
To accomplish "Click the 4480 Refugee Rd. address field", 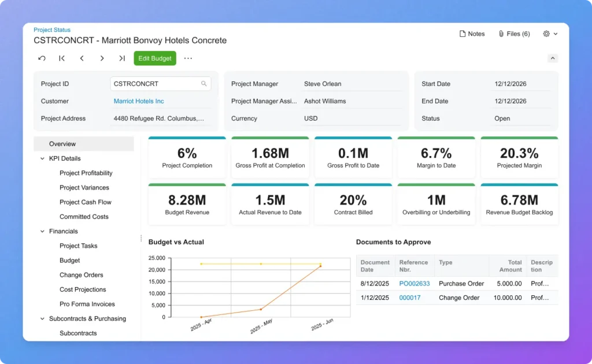I will [x=161, y=118].
